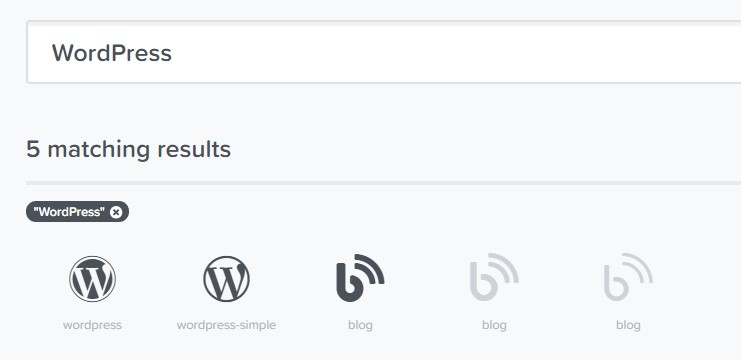The height and width of the screenshot is (360, 741).
Task: Click the word "results" in the heading
Action: pos(194,149)
